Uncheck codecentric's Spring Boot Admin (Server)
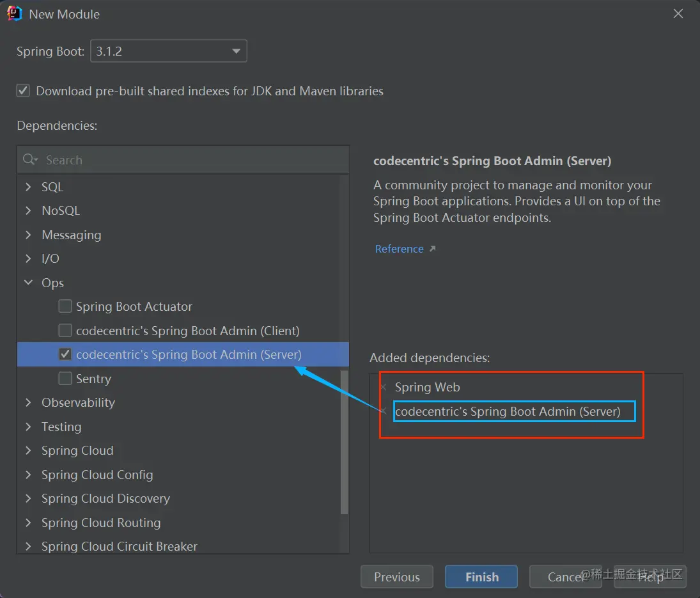This screenshot has width=700, height=598. coord(65,354)
